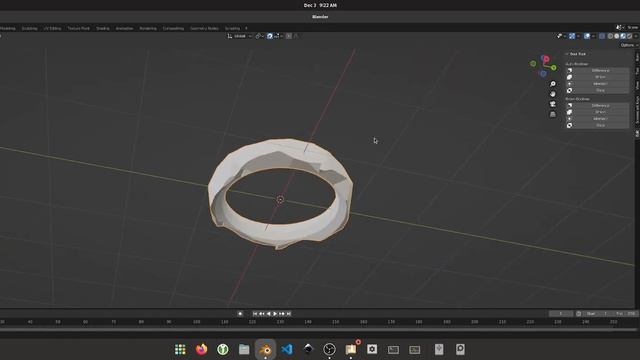Toggle the preview range clock icon
640x360 pixels.
tap(578, 313)
